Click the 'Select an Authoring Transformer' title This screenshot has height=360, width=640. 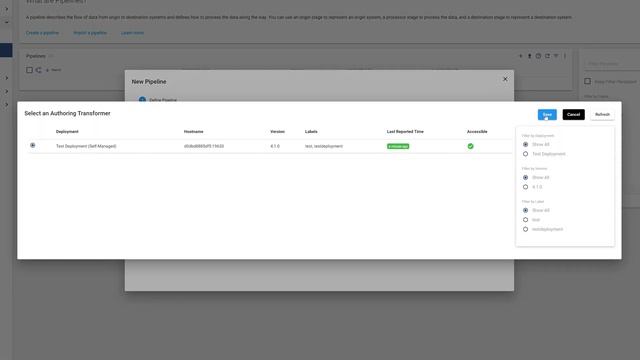pyautogui.click(x=67, y=113)
